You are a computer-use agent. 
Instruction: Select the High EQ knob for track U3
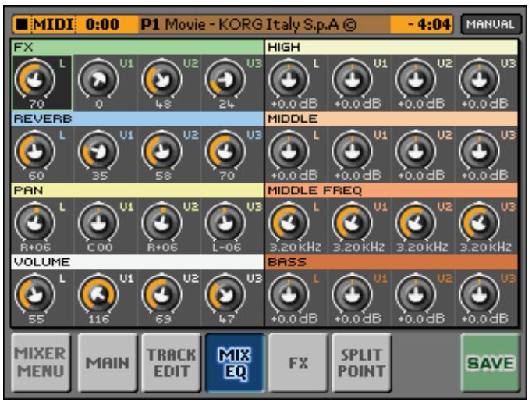click(480, 79)
